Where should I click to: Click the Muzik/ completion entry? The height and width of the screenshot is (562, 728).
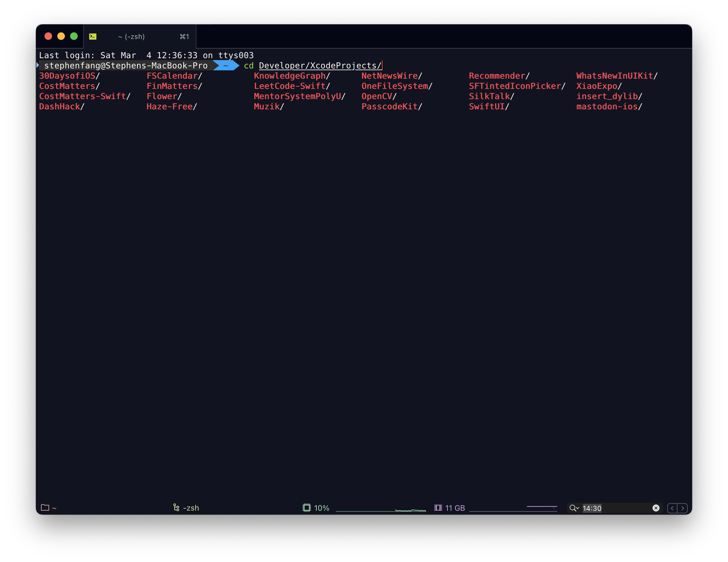pyautogui.click(x=269, y=106)
